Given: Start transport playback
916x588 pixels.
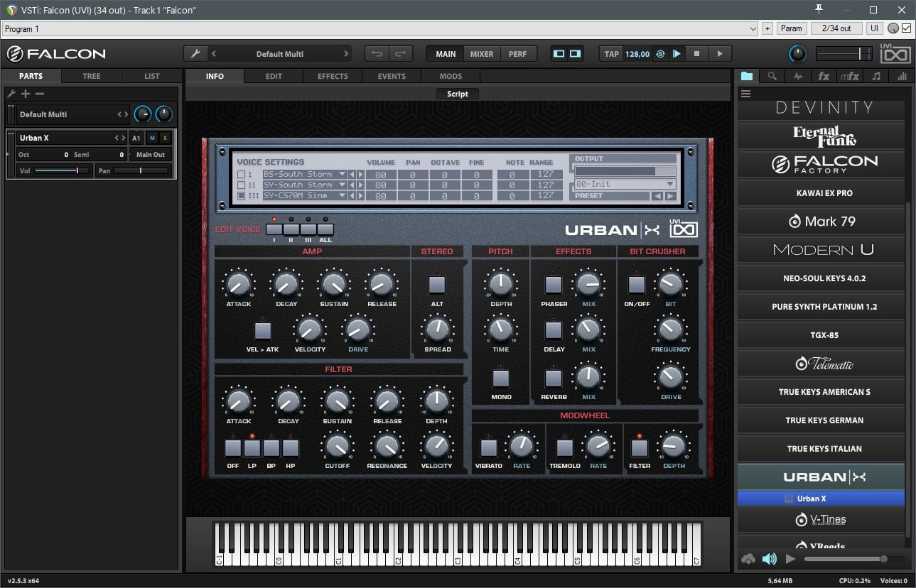Looking at the screenshot, I should (x=719, y=54).
